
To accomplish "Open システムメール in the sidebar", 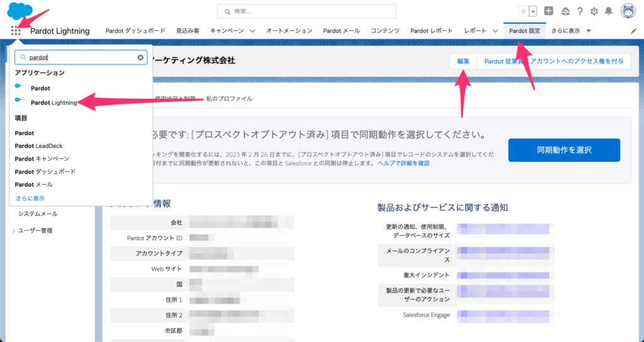I will click(38, 214).
